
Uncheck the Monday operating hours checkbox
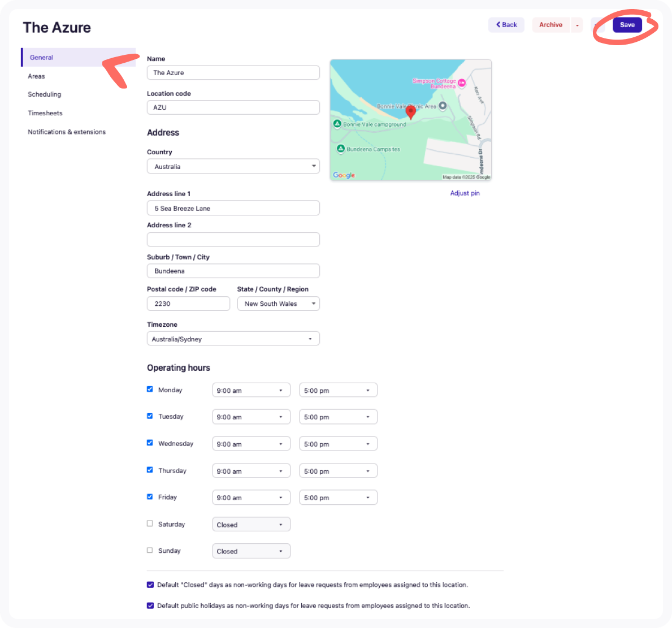pyautogui.click(x=150, y=389)
